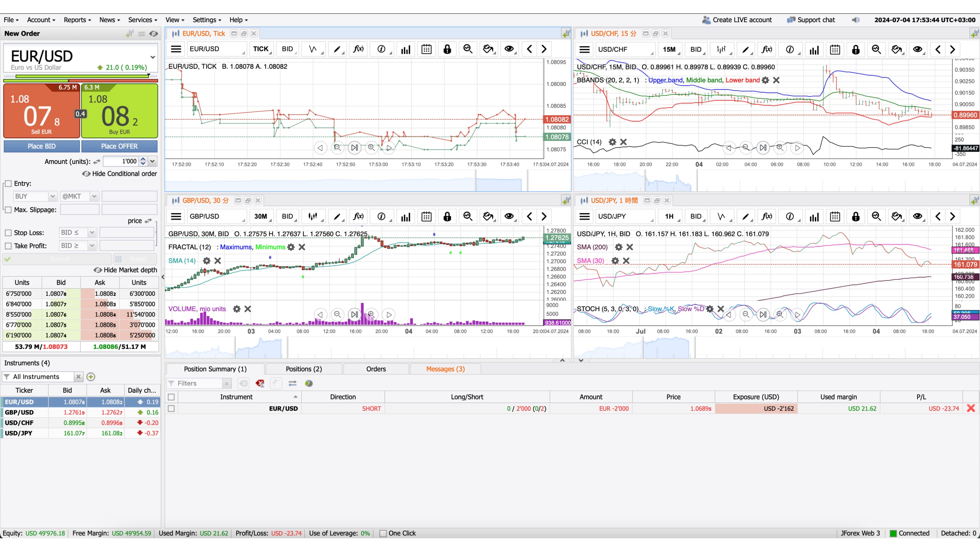
Task: Click the Amount units input field
Action: click(x=121, y=162)
